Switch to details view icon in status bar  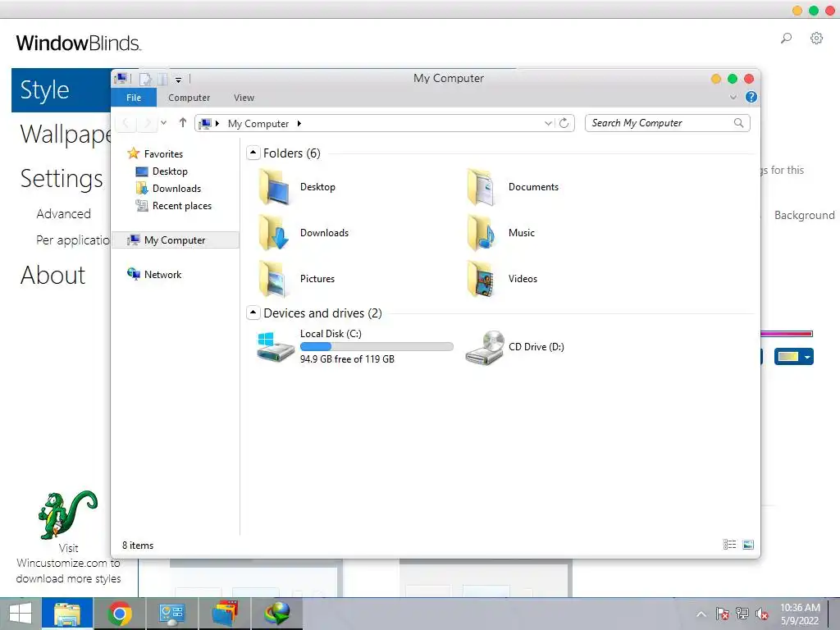pyautogui.click(x=729, y=545)
